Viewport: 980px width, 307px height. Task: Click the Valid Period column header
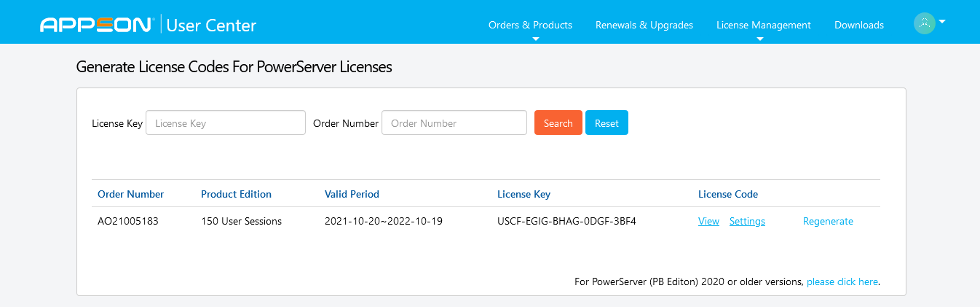(x=352, y=195)
